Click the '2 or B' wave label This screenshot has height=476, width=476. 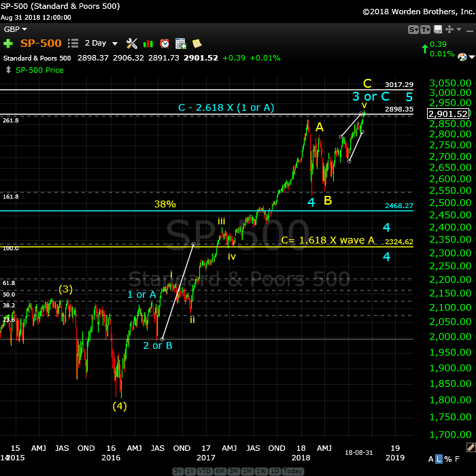158,345
